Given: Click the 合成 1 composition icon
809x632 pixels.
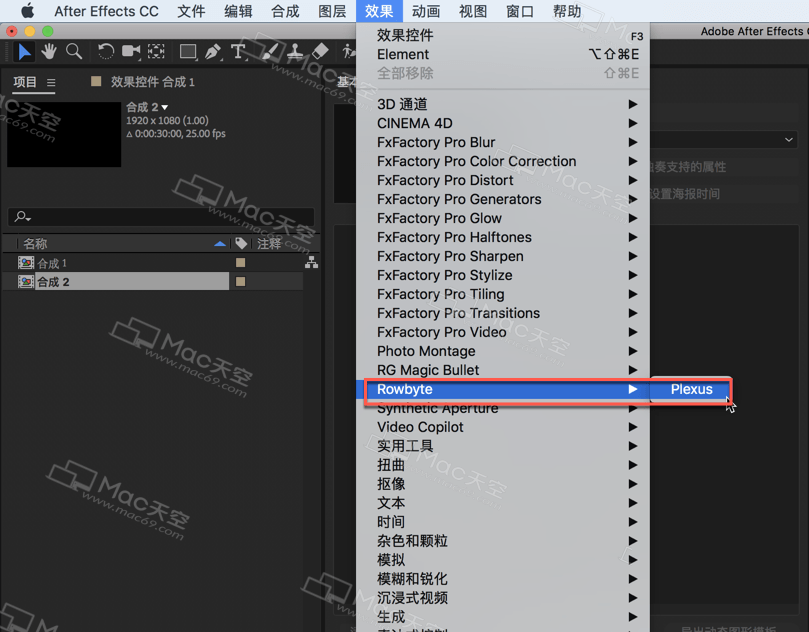Looking at the screenshot, I should point(26,263).
